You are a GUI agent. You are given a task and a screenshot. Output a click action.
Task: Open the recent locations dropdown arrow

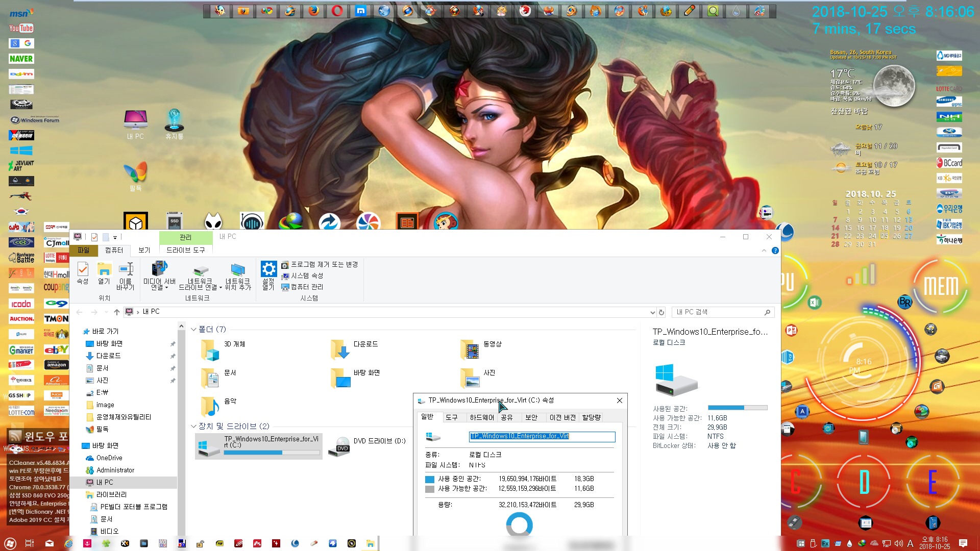(106, 312)
